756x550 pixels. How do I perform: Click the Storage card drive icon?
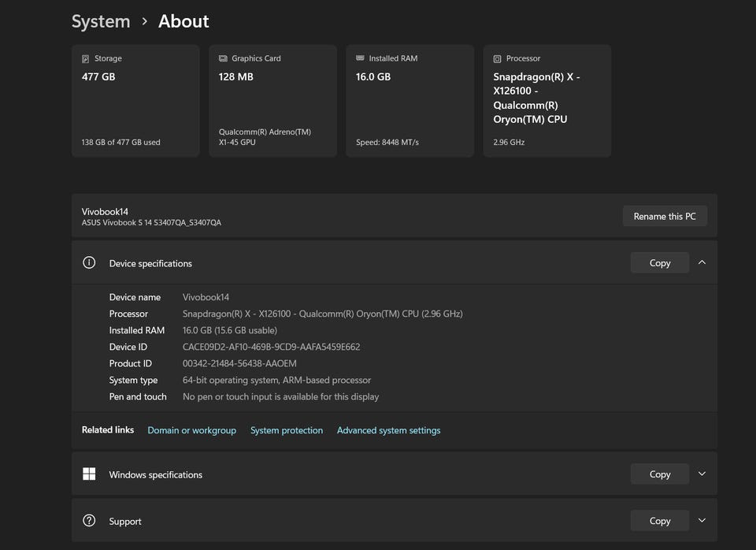(x=85, y=59)
